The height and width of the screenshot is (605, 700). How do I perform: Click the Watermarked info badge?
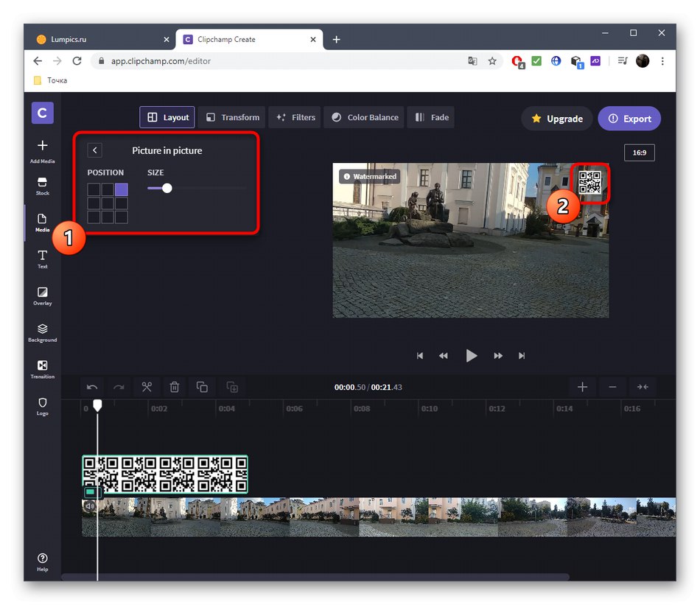370,176
